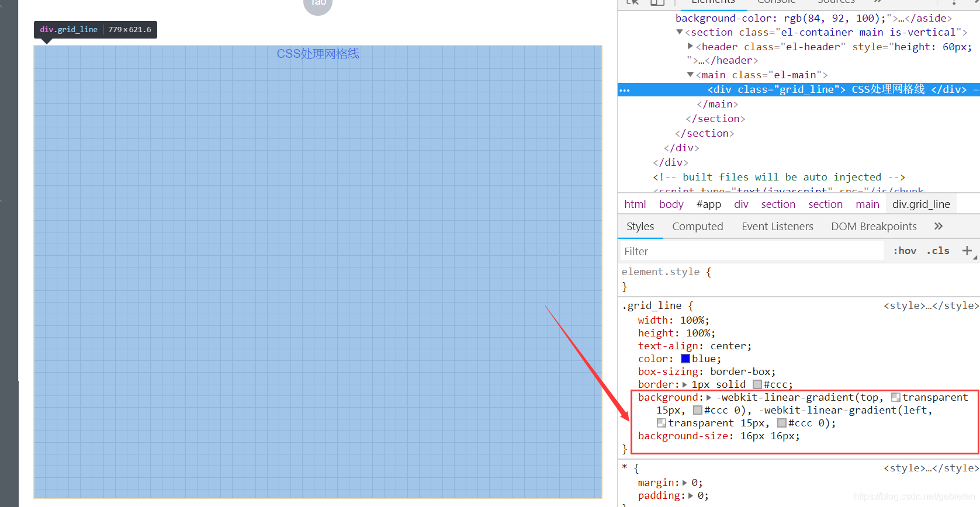Expand the background shorthand property
The width and height of the screenshot is (980, 507).
709,397
